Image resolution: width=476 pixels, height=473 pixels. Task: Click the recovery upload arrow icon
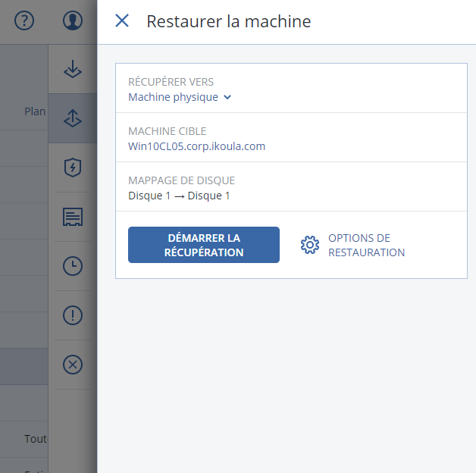tap(73, 118)
